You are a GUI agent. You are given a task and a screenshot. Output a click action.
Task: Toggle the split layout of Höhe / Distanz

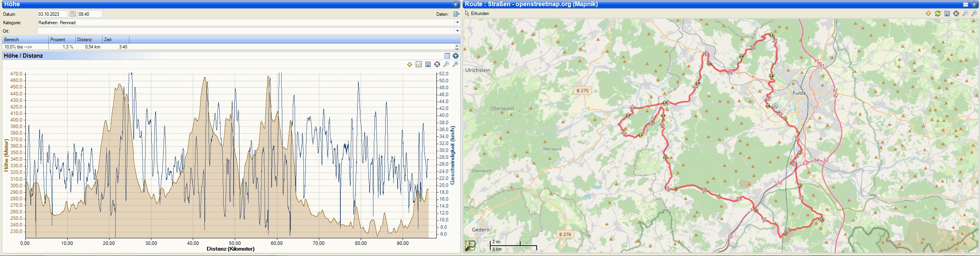pyautogui.click(x=447, y=56)
